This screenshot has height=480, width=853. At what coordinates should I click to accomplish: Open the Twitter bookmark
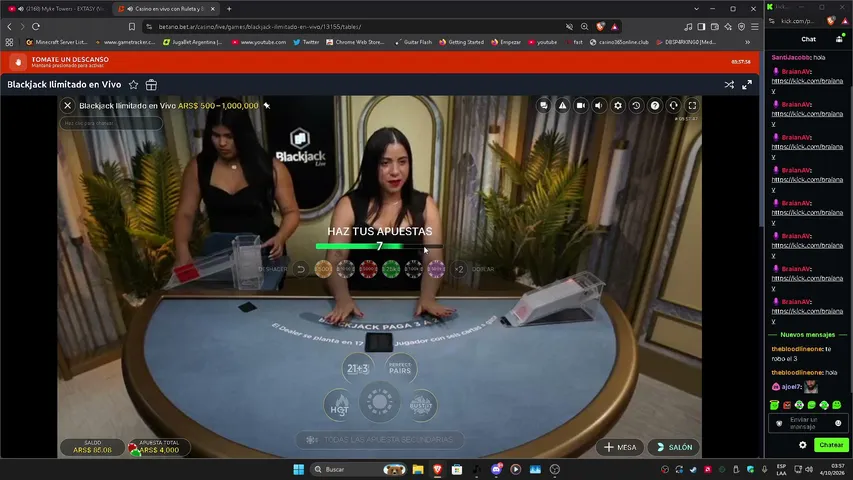click(306, 42)
